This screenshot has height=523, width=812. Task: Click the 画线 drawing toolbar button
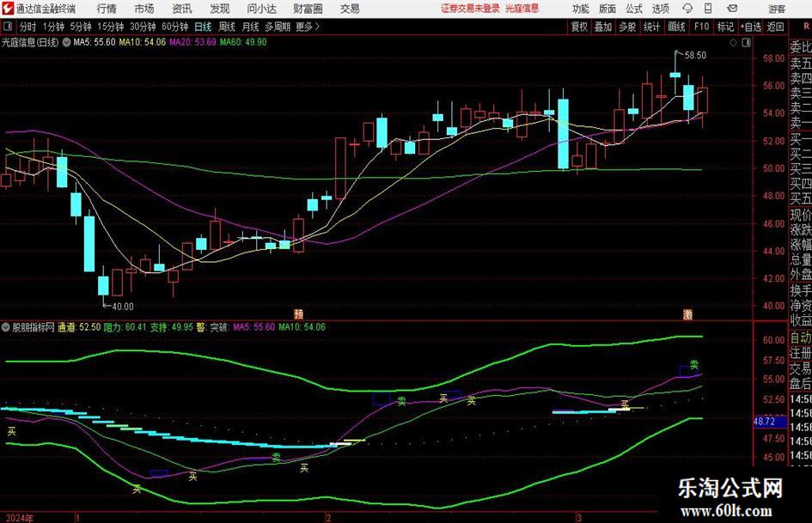(x=676, y=27)
